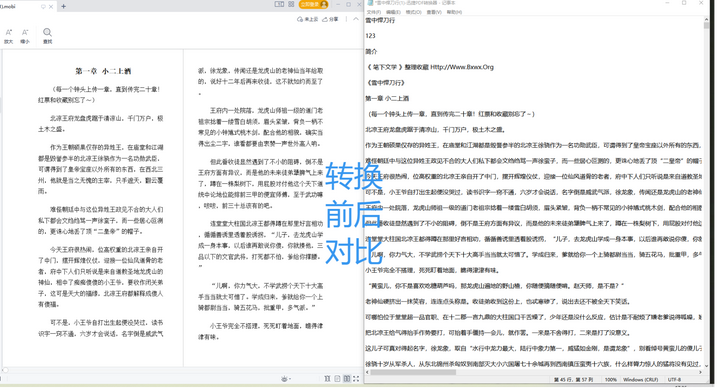Screen dimensions: 720x390
Task: Click the line 45 column 57 status entry
Action: pos(573,379)
